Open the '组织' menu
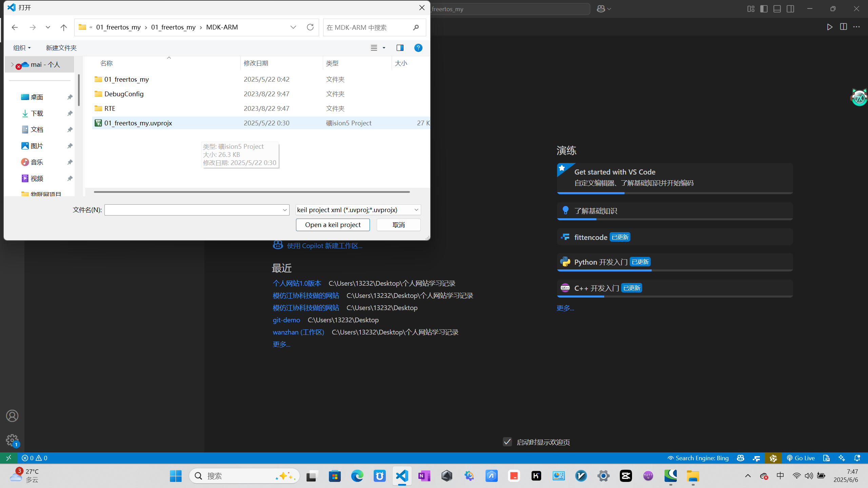The height and width of the screenshot is (488, 868). click(x=22, y=48)
